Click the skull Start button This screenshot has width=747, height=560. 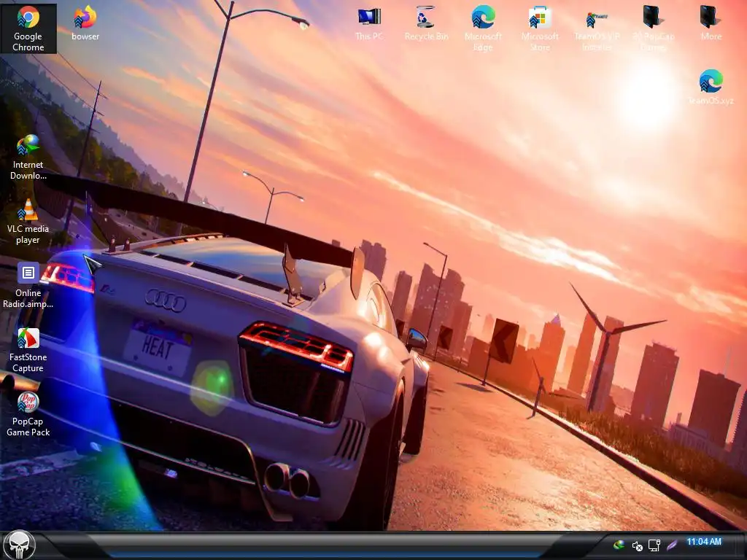19,545
